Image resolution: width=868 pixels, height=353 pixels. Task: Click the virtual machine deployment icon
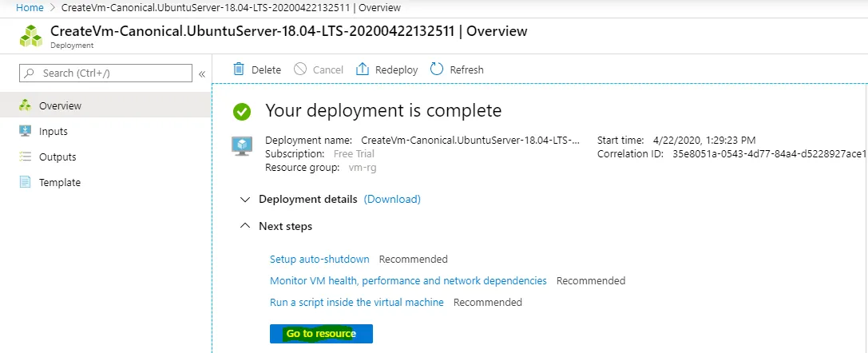242,146
